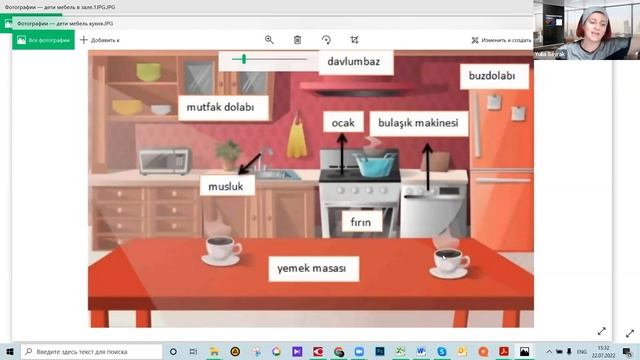Click the zoom magnifier icon in Photos toolbar

(269, 40)
